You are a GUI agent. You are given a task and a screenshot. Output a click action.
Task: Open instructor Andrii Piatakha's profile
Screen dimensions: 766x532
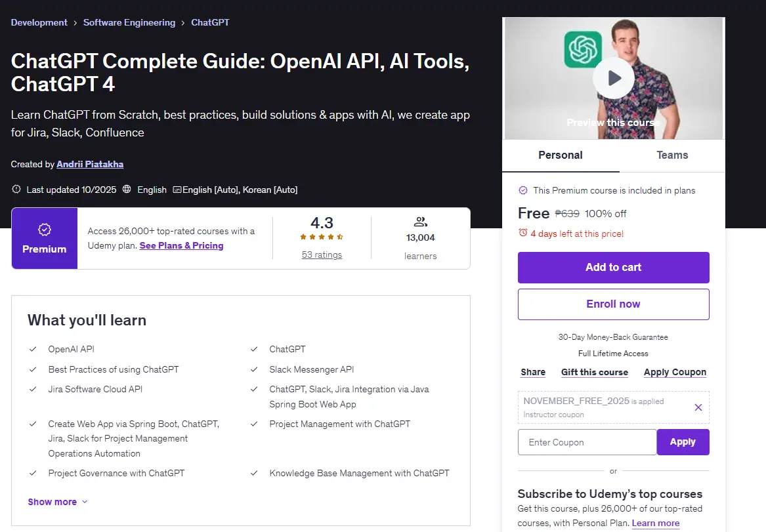click(x=90, y=164)
